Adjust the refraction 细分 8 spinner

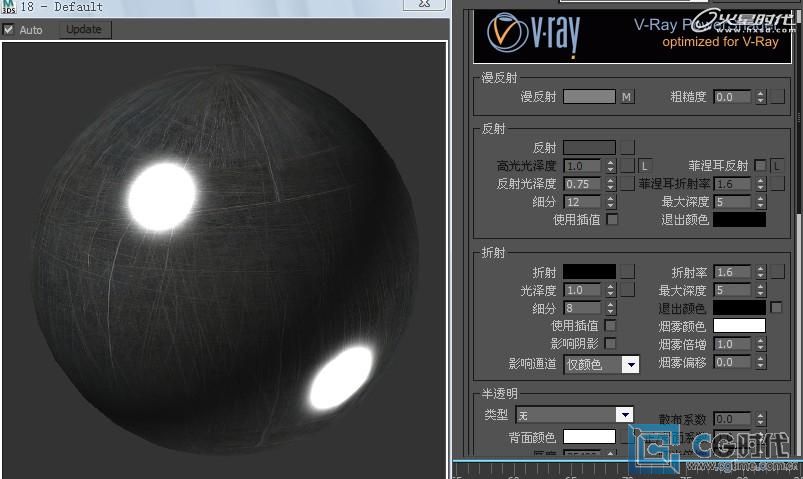(610, 308)
